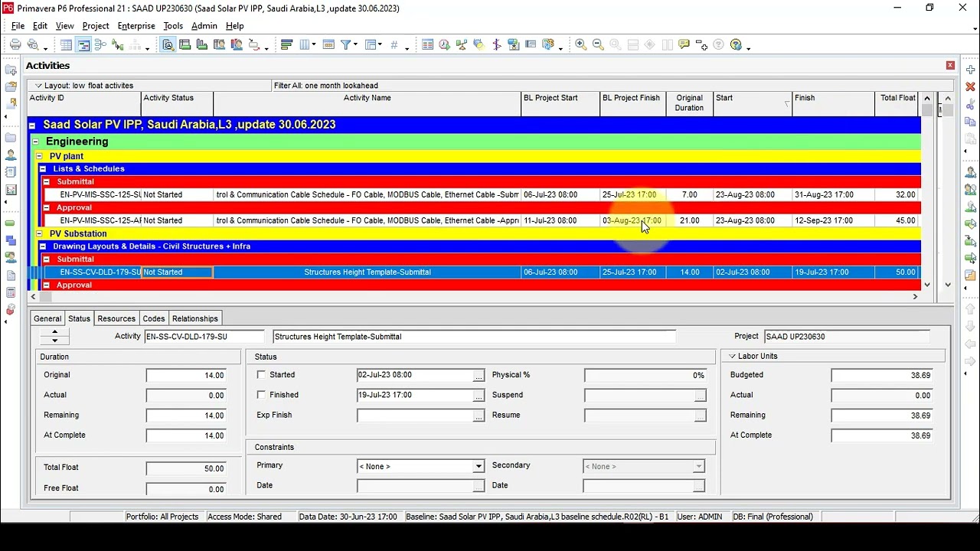The width and height of the screenshot is (980, 551).
Task: Open the Enterprise menu
Action: [x=136, y=26]
